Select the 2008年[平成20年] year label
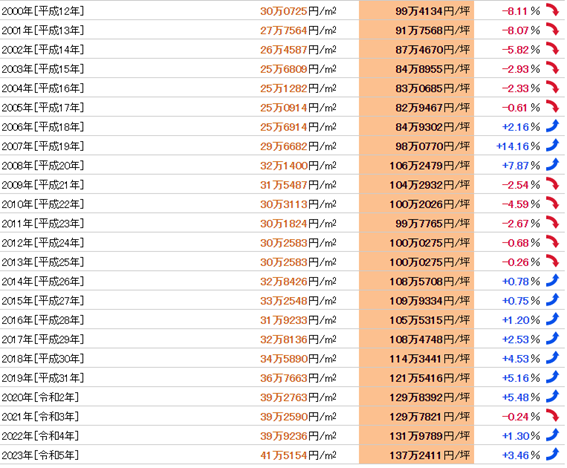This screenshot has height=468, width=567. tap(43, 166)
